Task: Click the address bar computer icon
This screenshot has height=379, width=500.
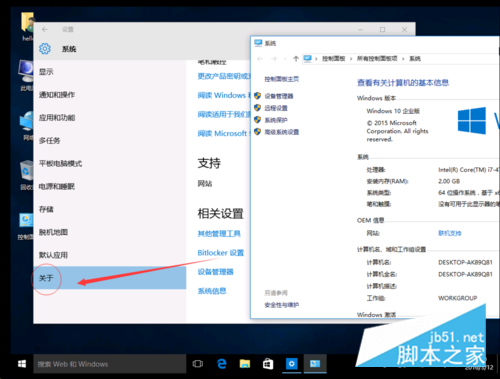Action: (307, 59)
